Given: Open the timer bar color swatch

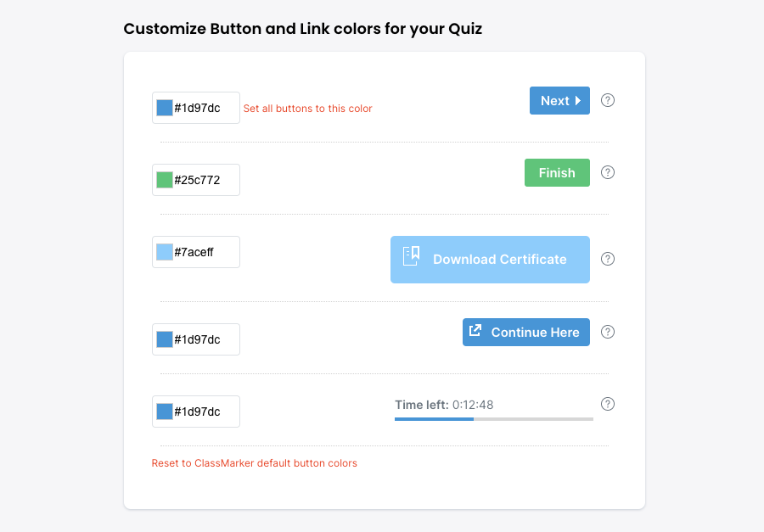Looking at the screenshot, I should 165,412.
